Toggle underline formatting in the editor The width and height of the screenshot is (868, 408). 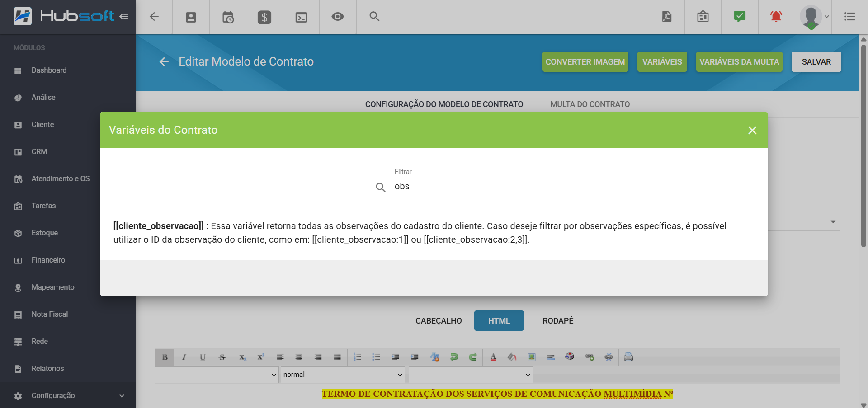click(x=203, y=357)
